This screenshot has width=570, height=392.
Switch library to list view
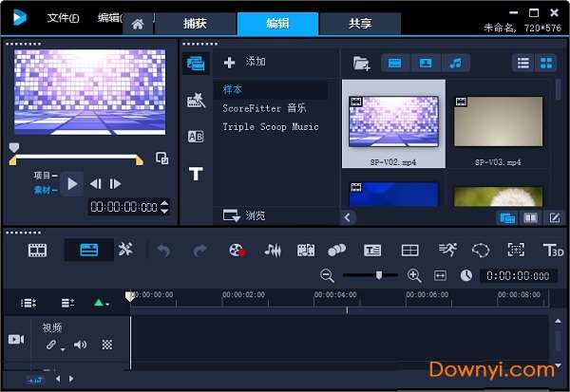[x=523, y=64]
